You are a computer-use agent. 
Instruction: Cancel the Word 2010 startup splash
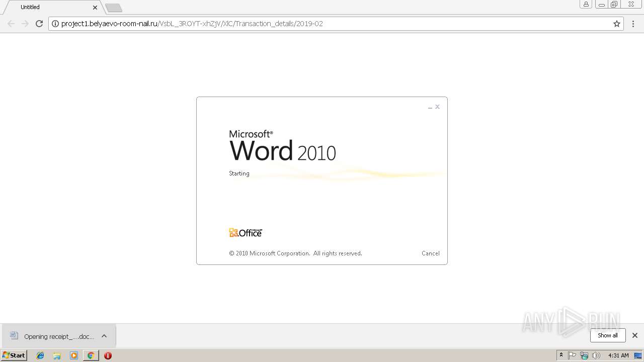tap(430, 253)
